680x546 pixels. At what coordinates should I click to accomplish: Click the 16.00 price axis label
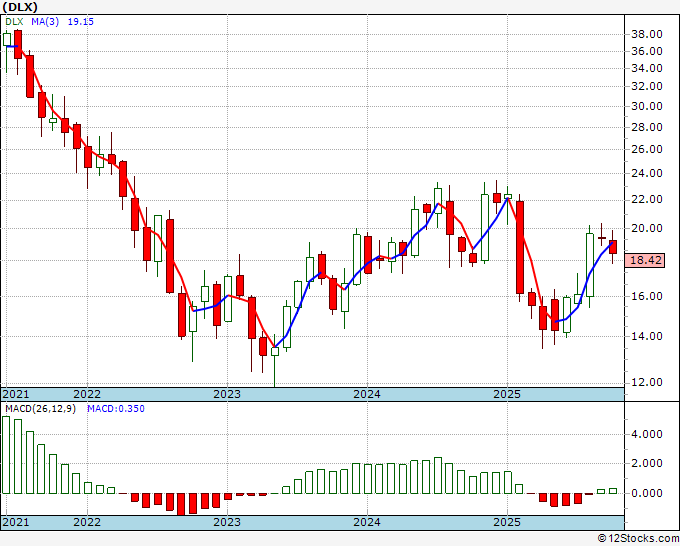tap(647, 297)
